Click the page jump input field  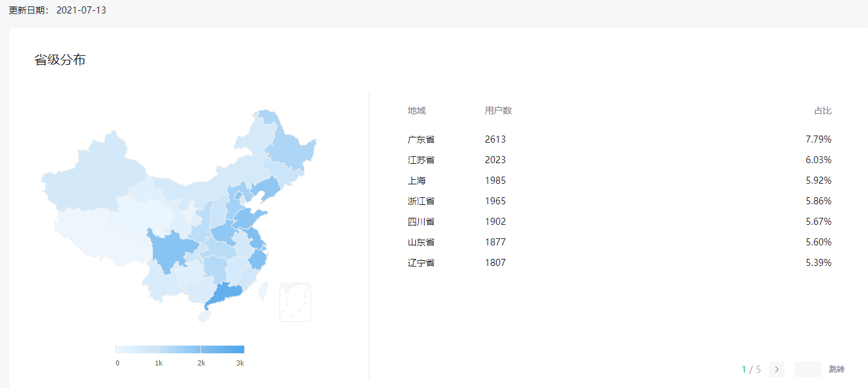click(x=808, y=369)
